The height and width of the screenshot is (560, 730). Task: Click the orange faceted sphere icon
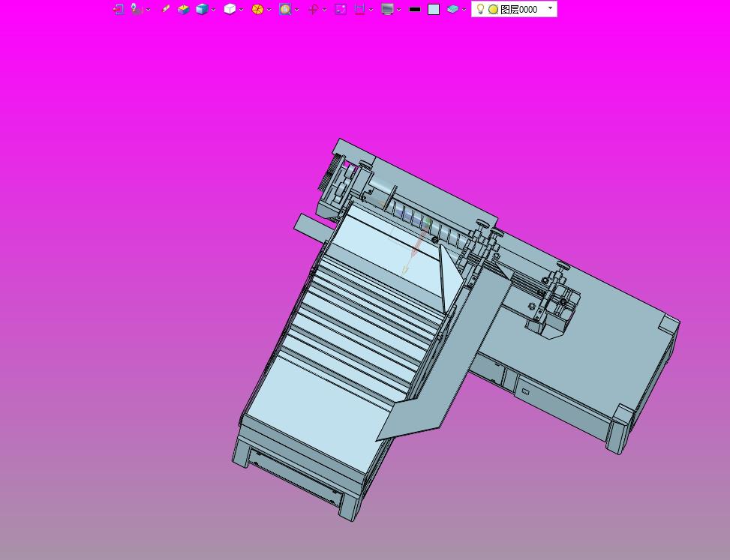(x=257, y=9)
